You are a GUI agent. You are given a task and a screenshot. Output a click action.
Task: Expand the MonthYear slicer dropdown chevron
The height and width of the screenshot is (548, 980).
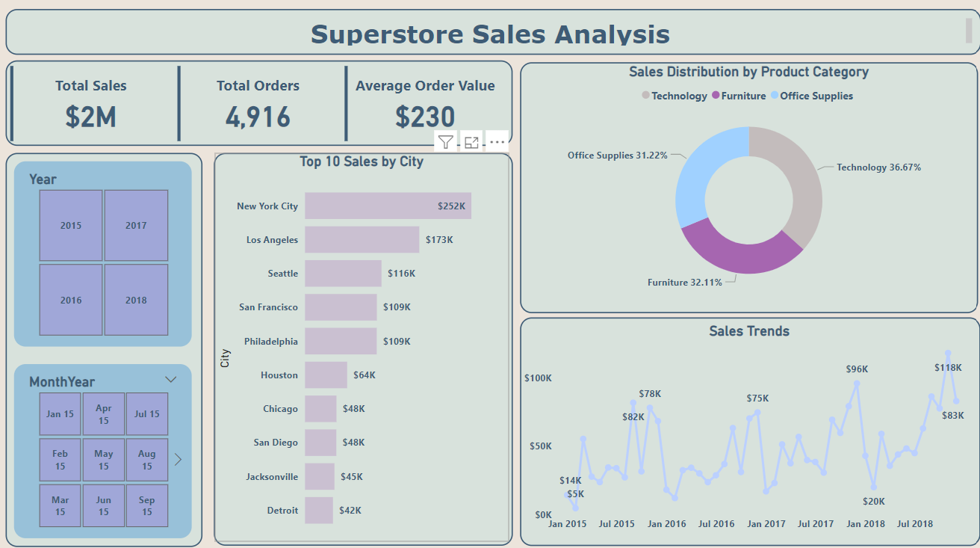170,380
